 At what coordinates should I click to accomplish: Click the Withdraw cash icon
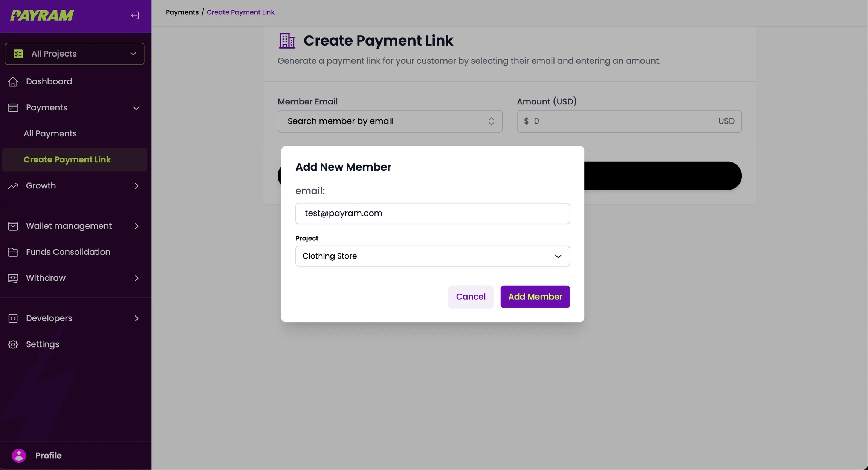click(x=13, y=278)
